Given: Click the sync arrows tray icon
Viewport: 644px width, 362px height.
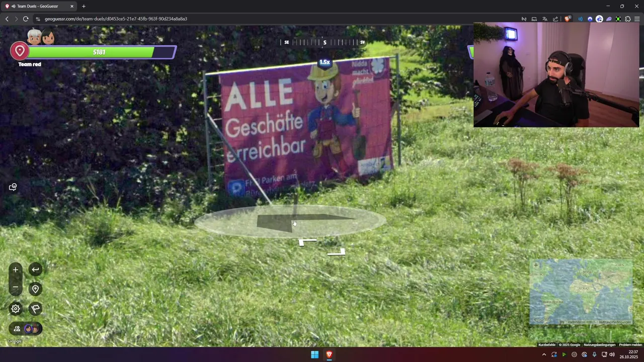Looking at the screenshot, I should [554, 354].
